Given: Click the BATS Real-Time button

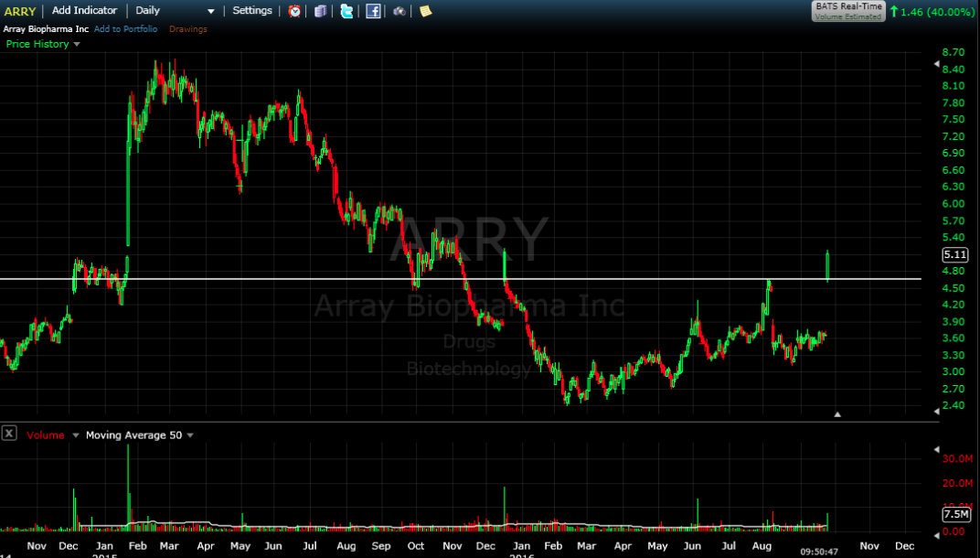Looking at the screenshot, I should (x=848, y=11).
